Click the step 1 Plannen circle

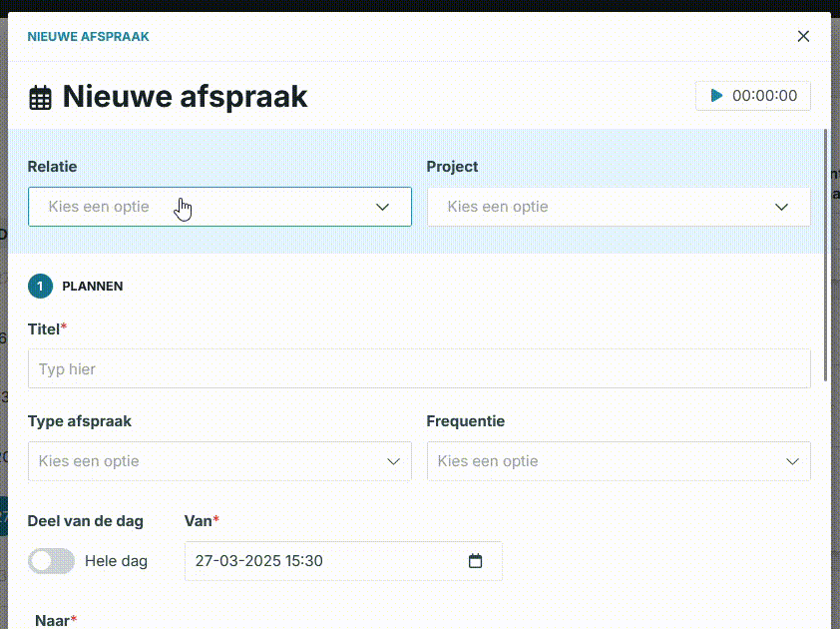pyautogui.click(x=40, y=286)
